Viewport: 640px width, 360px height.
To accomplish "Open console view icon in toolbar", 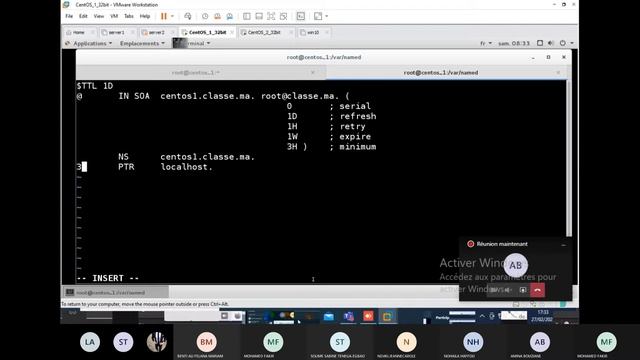I will [300, 16].
